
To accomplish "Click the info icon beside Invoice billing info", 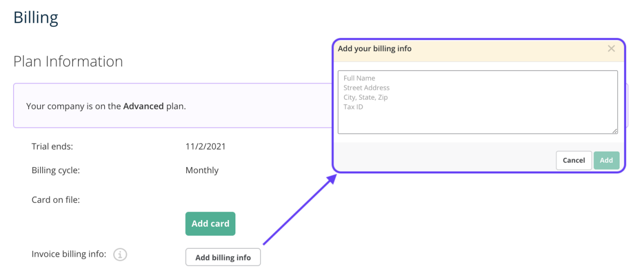I will tap(120, 255).
